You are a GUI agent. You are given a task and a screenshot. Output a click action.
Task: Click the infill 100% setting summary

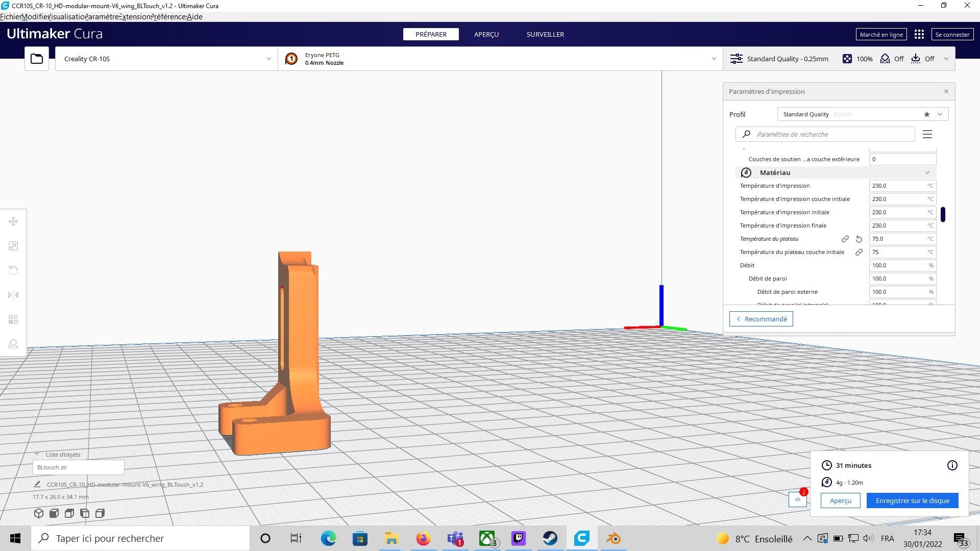coord(857,59)
